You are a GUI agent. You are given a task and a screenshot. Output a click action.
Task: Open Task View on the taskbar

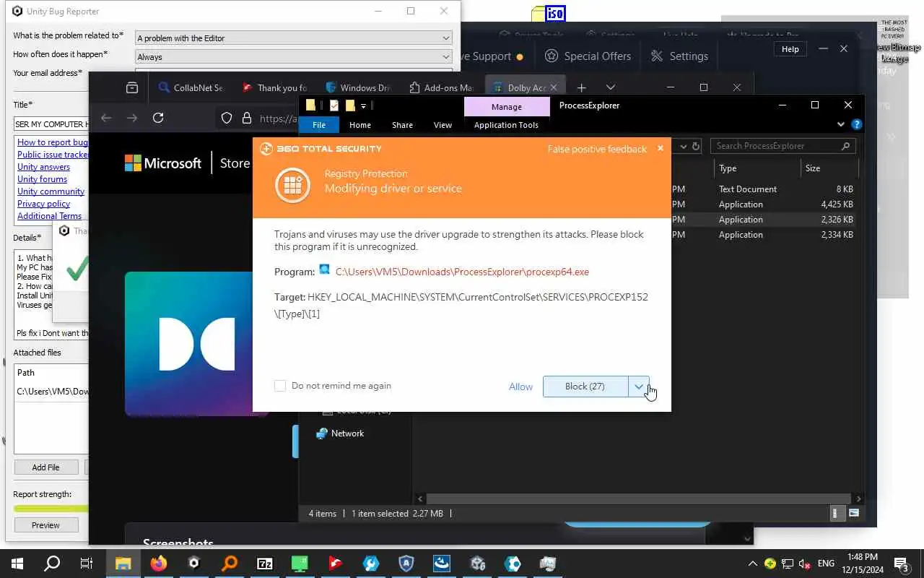[x=87, y=564]
